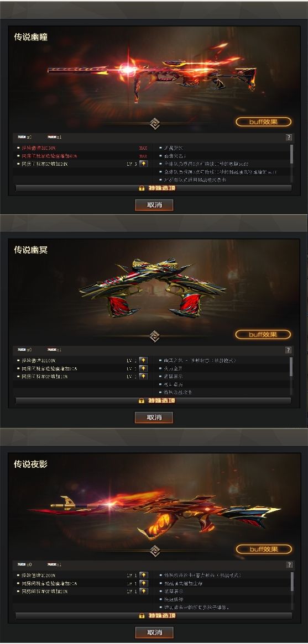308x644 pixels.
Task: Click diamond emblem below 传说幽冥 weapon
Action: coord(154,336)
